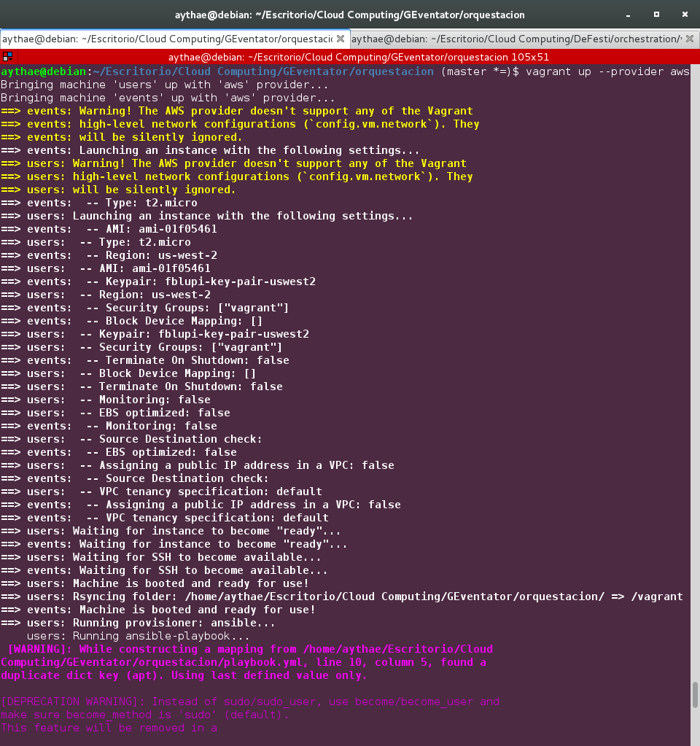Click yellow 'users: will be silently ignored.' line
Viewport: 700px width, 746px height.
(119, 190)
